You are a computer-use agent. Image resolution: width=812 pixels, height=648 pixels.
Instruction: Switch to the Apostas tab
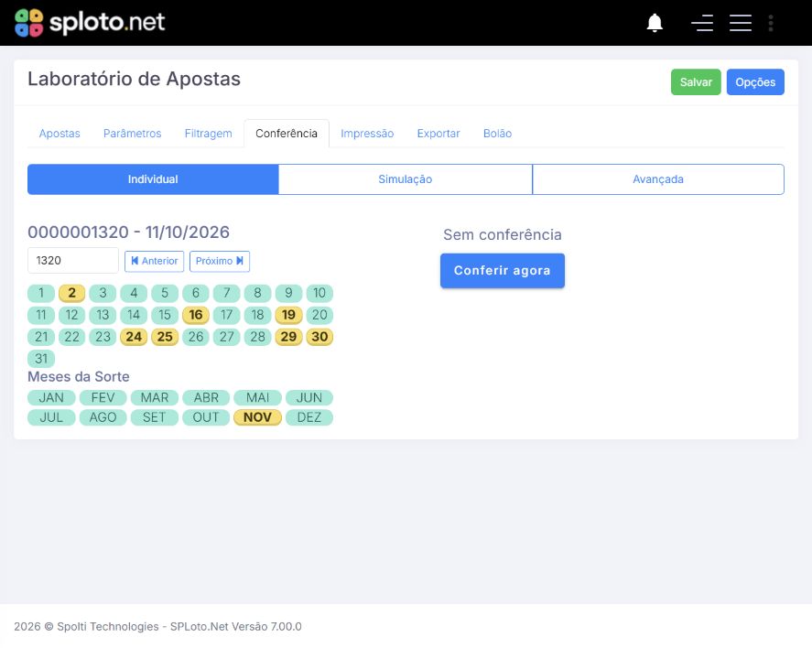60,134
